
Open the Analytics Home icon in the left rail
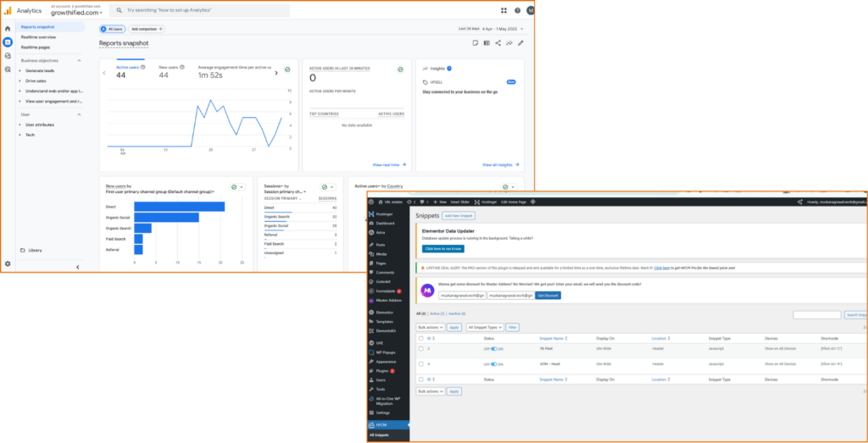click(8, 29)
